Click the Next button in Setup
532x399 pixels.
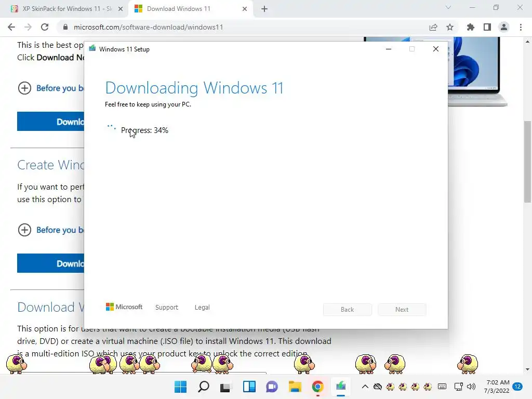click(402, 310)
